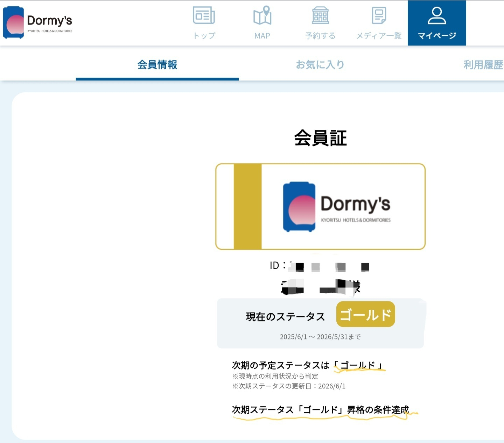Click the 現在のステータス label

coord(285,317)
